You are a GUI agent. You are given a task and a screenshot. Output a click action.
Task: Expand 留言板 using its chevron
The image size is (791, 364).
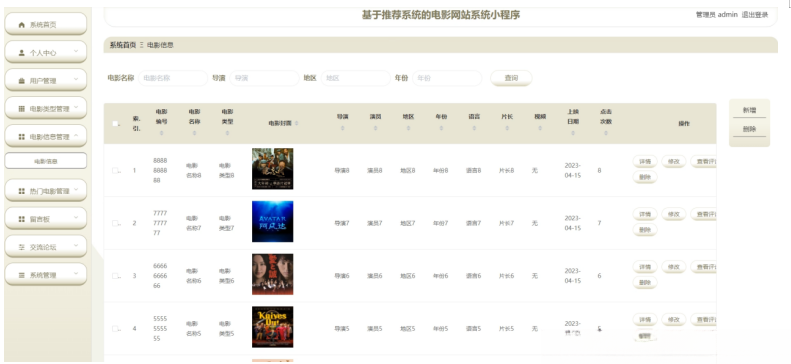coord(76,218)
